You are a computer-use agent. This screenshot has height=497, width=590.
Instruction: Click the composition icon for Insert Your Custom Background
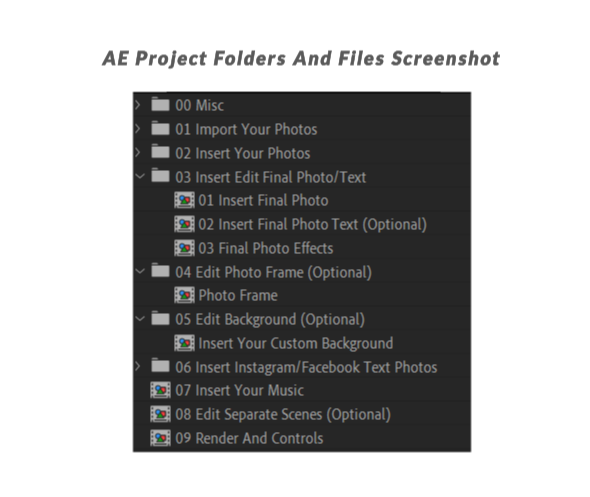click(184, 343)
